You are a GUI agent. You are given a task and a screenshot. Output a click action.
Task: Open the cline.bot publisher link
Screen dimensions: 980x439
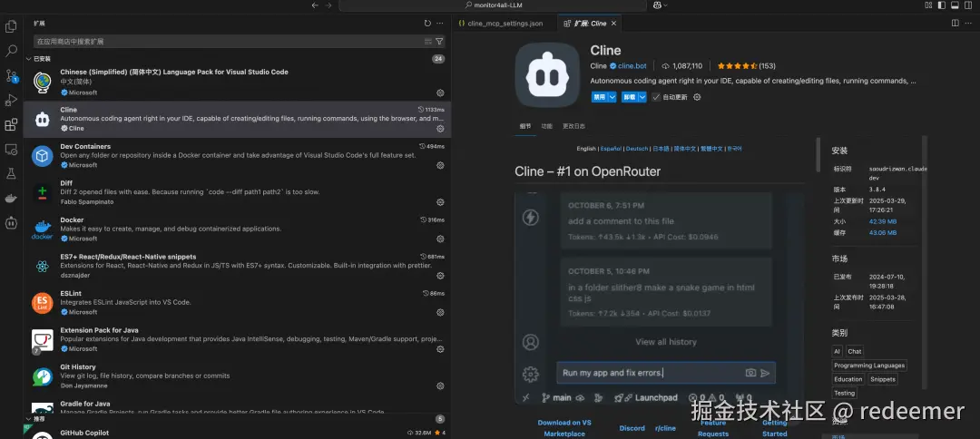632,65
